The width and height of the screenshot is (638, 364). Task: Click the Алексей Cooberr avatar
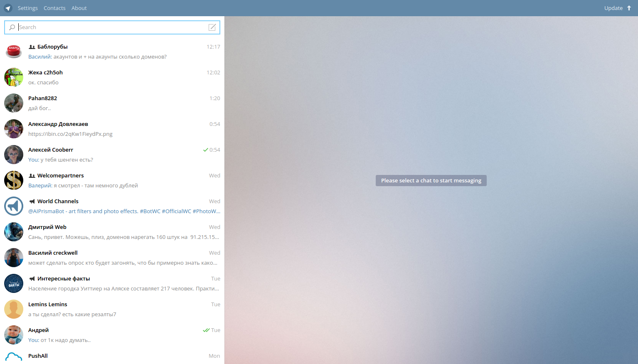click(x=14, y=155)
